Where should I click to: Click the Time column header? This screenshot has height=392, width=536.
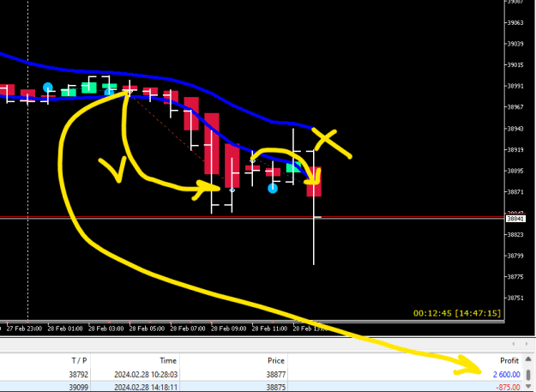point(168,360)
